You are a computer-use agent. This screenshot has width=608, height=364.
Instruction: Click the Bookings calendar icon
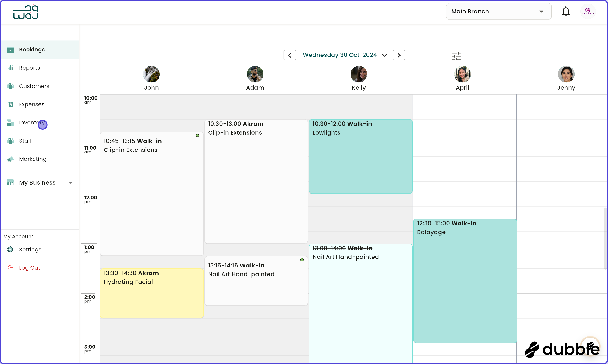(10, 50)
